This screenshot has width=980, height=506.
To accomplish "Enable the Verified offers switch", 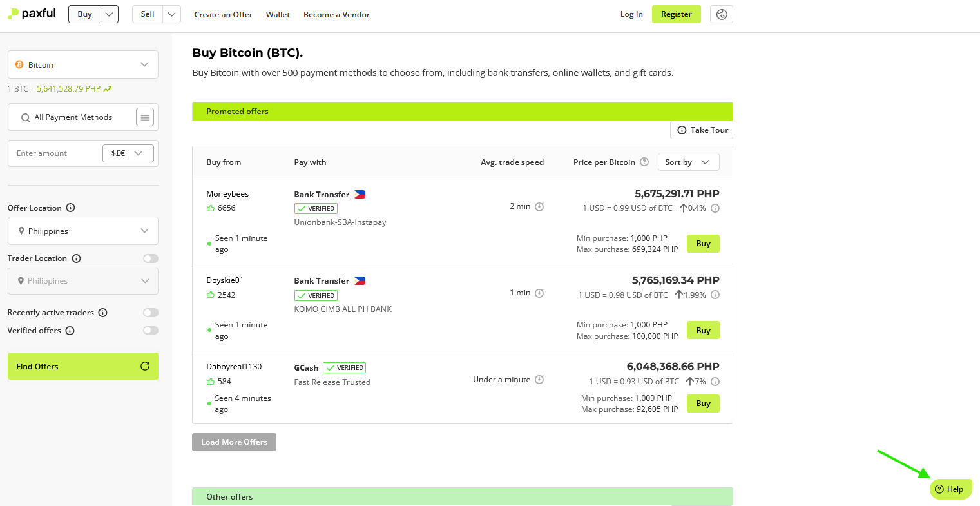I will [151, 331].
